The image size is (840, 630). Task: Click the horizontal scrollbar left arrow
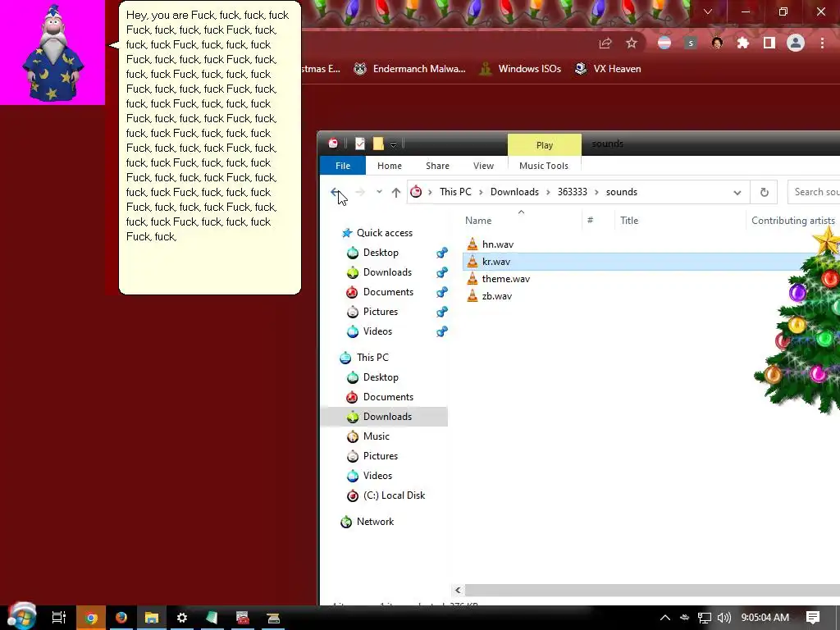click(458, 590)
